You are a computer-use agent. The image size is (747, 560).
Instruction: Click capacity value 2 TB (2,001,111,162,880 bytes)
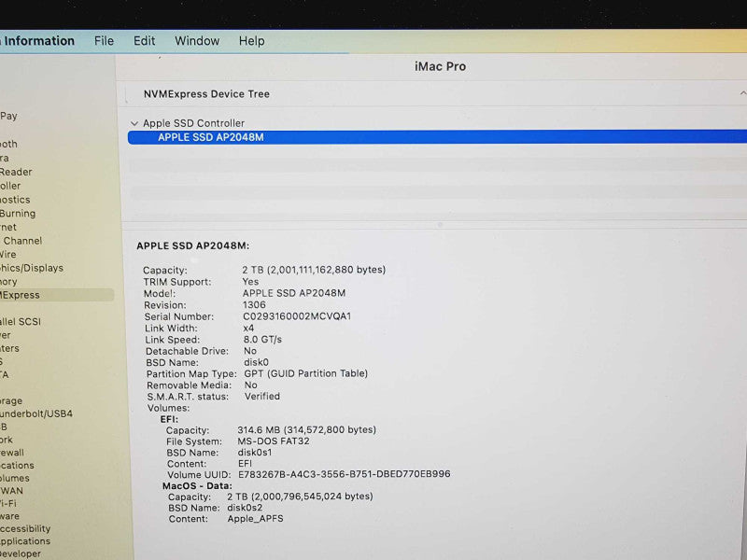pos(314,270)
